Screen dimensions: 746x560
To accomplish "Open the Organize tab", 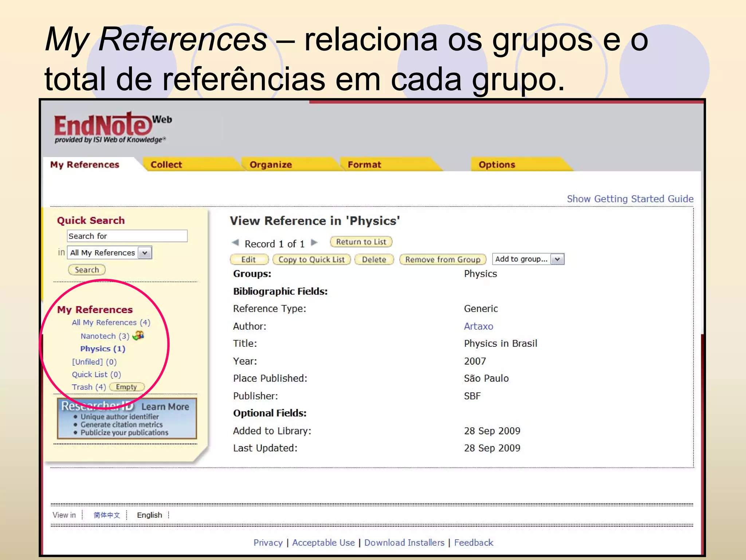I will pyautogui.click(x=271, y=165).
